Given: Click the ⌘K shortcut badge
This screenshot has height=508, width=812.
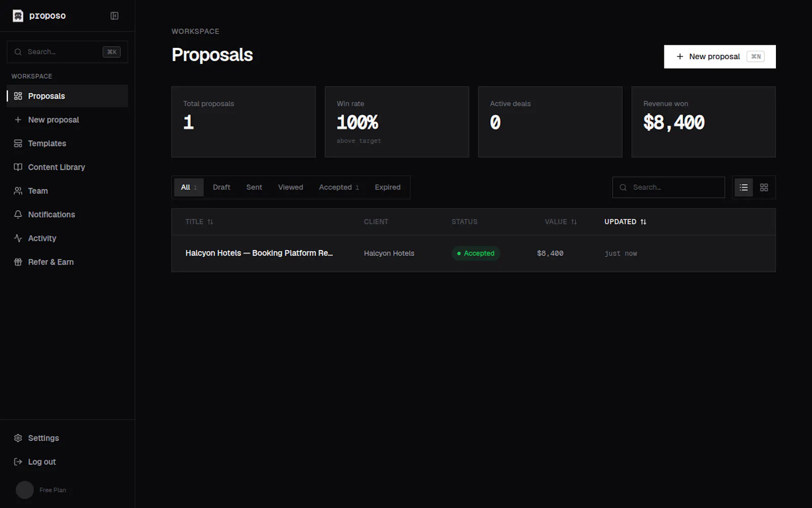Looking at the screenshot, I should tap(112, 52).
